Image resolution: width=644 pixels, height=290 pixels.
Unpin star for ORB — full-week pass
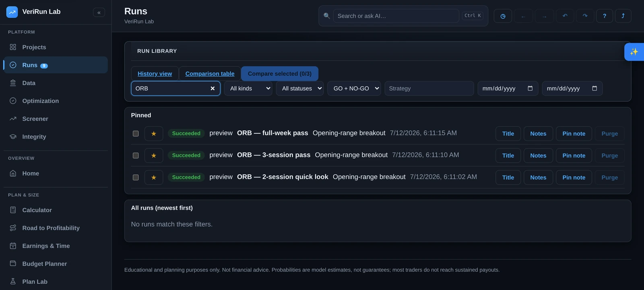[x=154, y=133]
